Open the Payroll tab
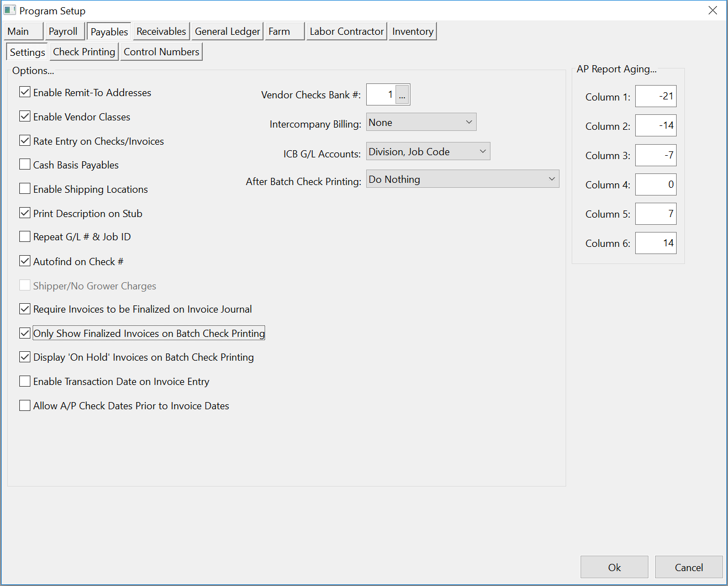 point(64,31)
